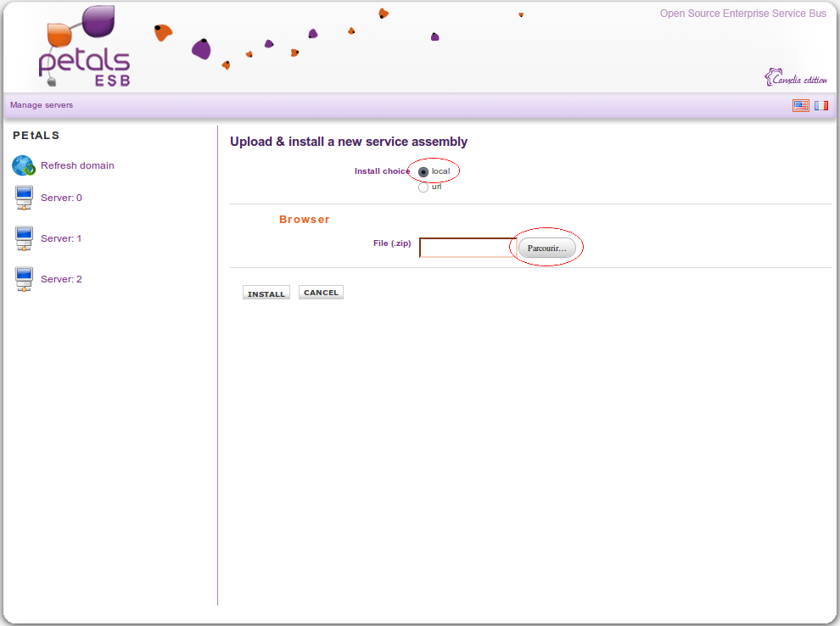Open the Manage servers menu item
Screen dimensions: 840x626
42,105
